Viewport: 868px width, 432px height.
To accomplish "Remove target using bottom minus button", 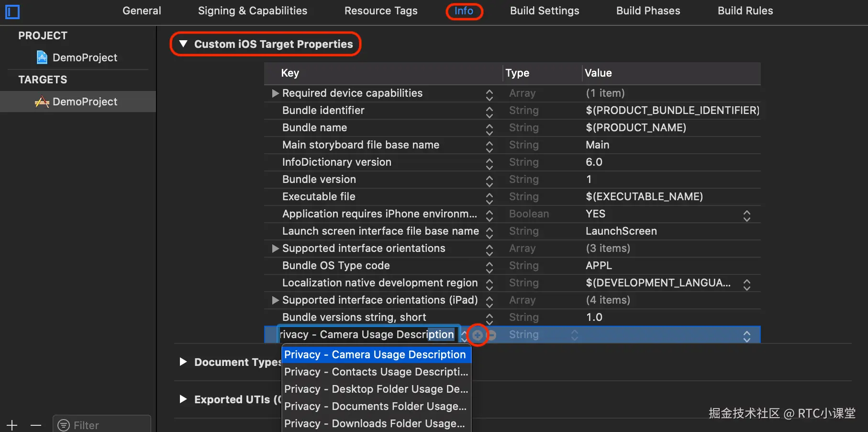I will (x=36, y=425).
